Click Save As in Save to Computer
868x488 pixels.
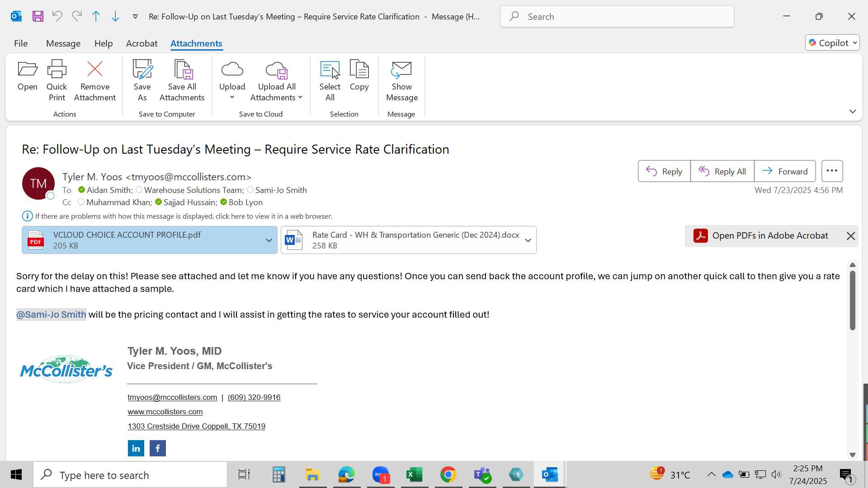(142, 80)
